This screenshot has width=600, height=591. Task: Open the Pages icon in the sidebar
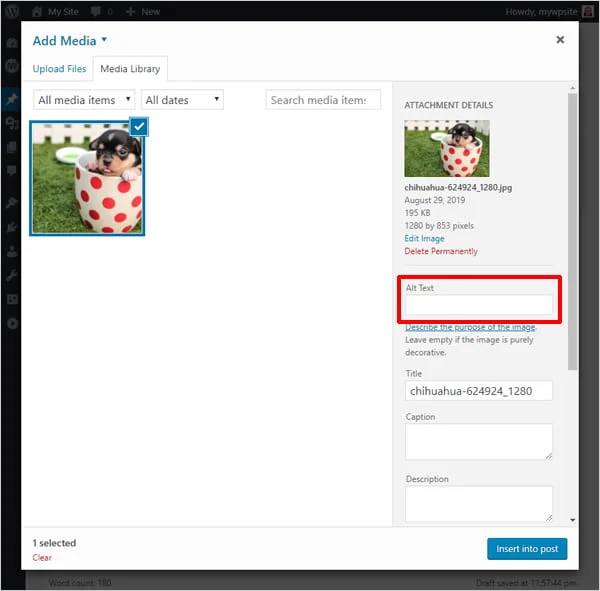[x=12, y=147]
